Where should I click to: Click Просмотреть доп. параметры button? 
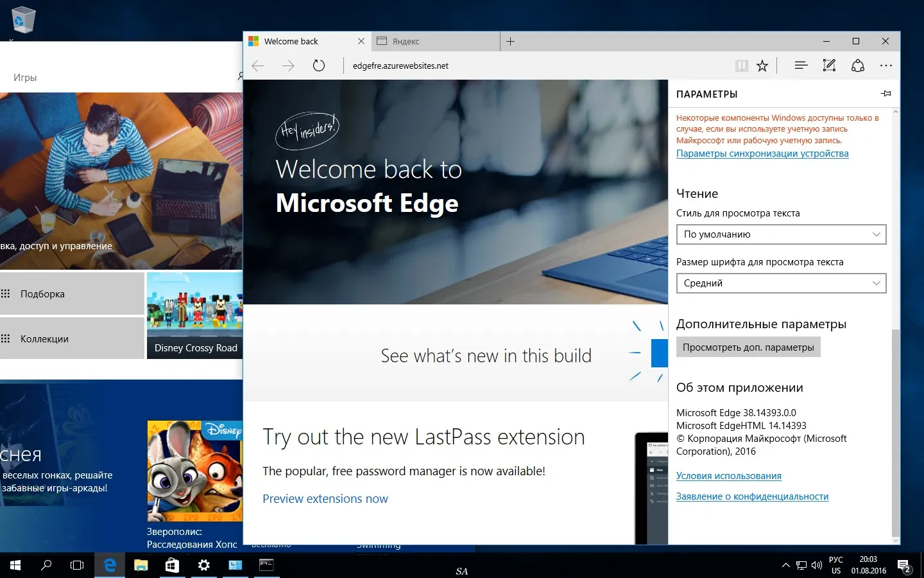[748, 347]
